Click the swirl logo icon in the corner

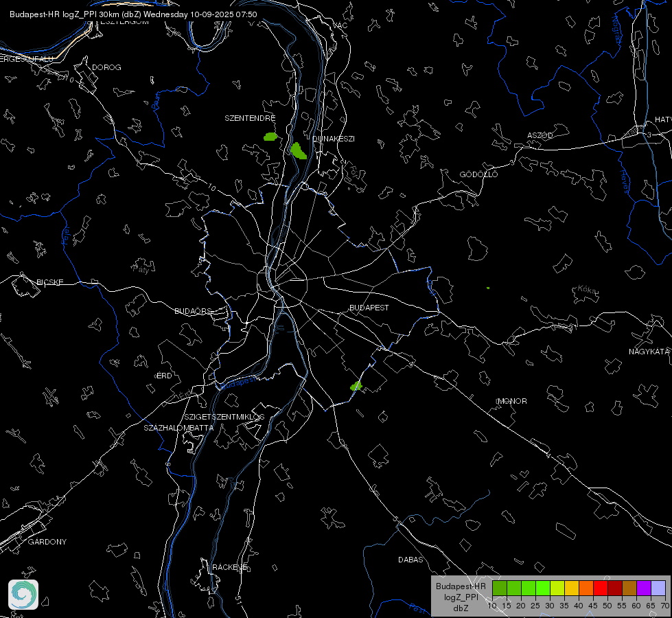23,595
